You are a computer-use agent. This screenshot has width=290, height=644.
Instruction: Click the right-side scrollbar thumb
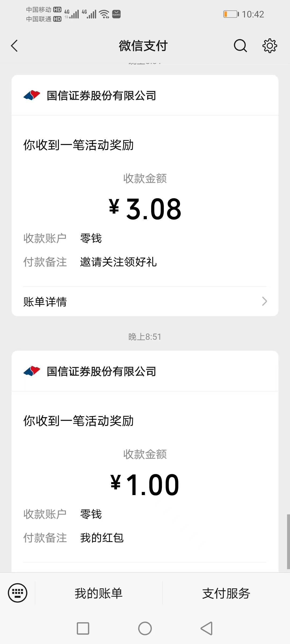coord(288,541)
